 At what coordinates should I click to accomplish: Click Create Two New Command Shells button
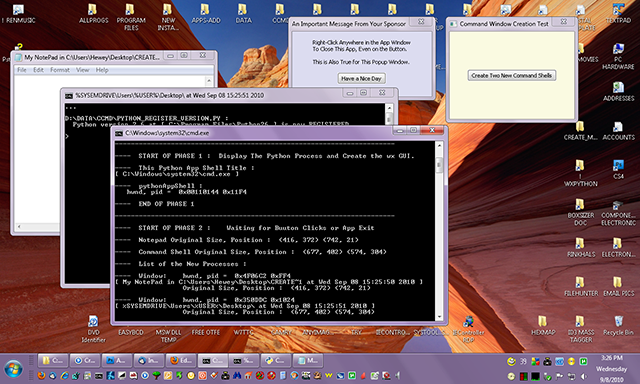coord(511,75)
